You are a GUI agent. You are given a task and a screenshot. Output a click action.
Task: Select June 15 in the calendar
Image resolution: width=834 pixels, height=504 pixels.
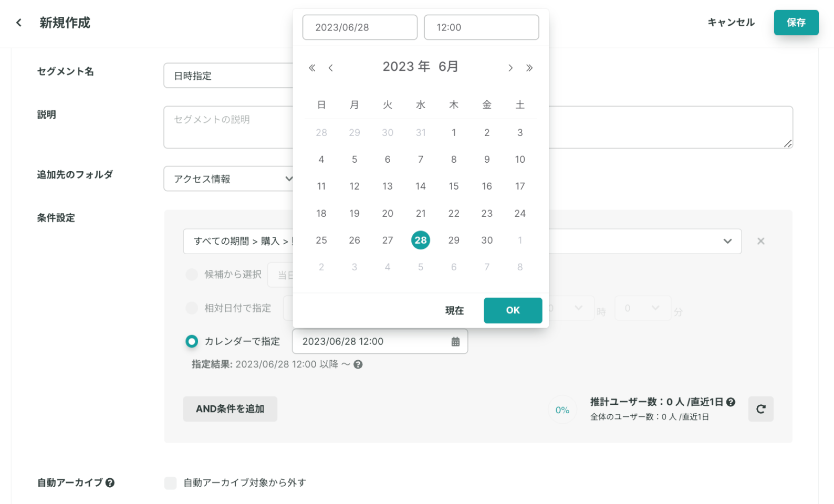[454, 186]
